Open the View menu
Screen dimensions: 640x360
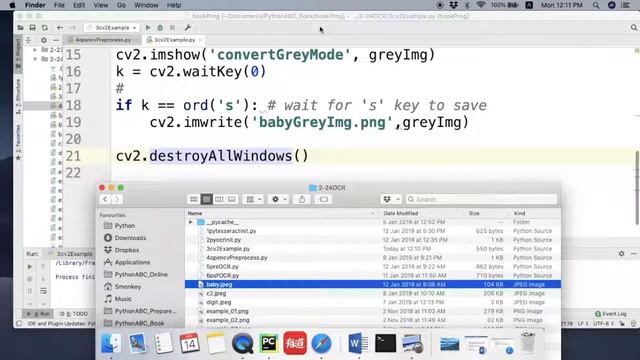point(101,5)
